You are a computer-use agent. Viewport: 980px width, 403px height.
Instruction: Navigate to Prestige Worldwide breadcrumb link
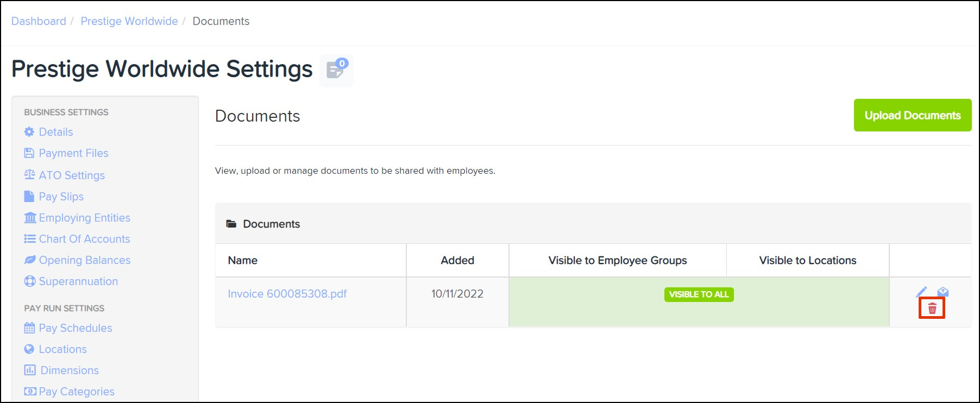[129, 21]
